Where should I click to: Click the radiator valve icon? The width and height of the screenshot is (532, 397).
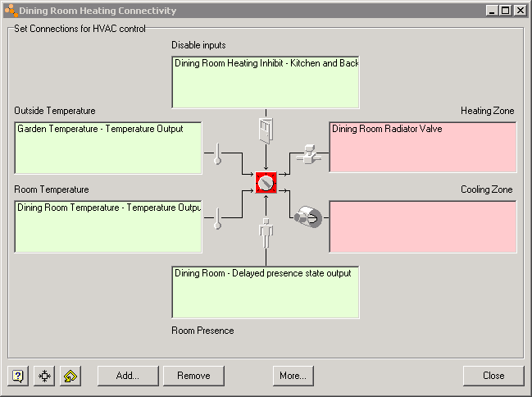(x=308, y=153)
